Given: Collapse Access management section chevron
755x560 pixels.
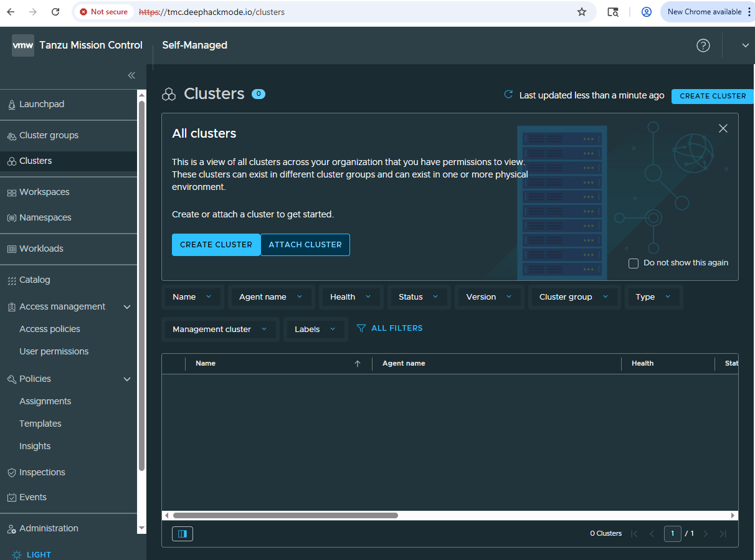Looking at the screenshot, I should (127, 306).
